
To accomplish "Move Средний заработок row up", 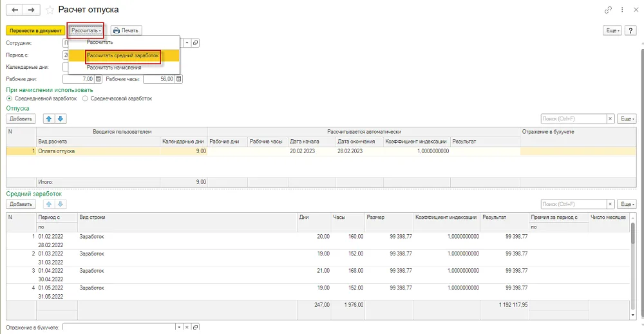I will click(x=49, y=204).
